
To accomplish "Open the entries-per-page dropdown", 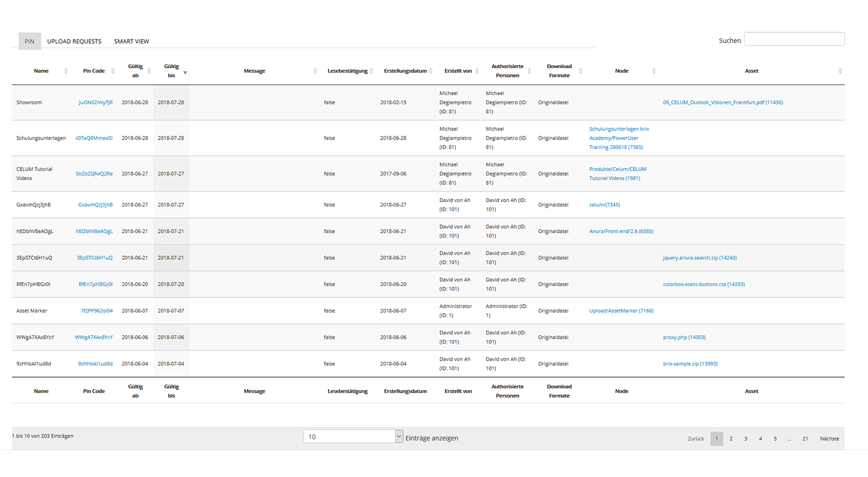I will (x=353, y=437).
